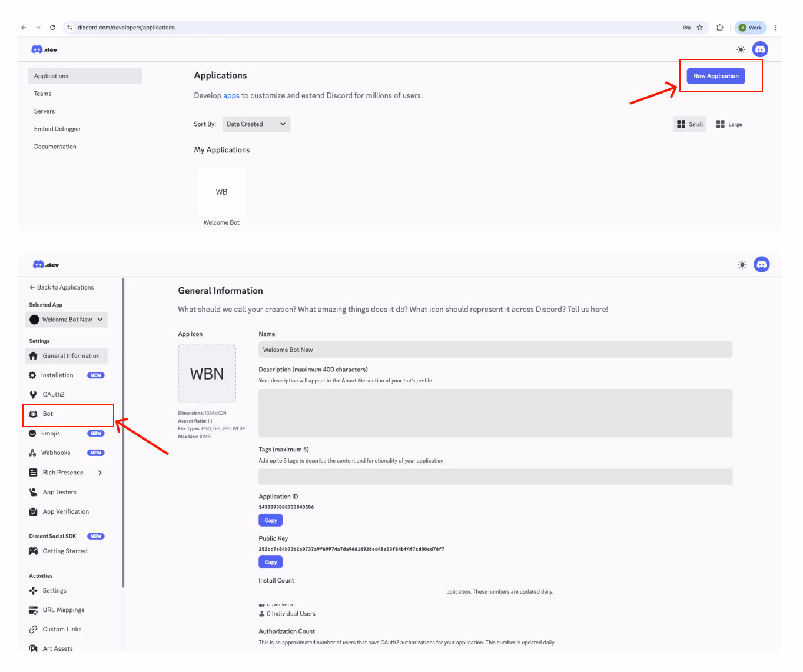This screenshot has width=803, height=672.
Task: Open Rich Presence settings
Action: point(63,473)
